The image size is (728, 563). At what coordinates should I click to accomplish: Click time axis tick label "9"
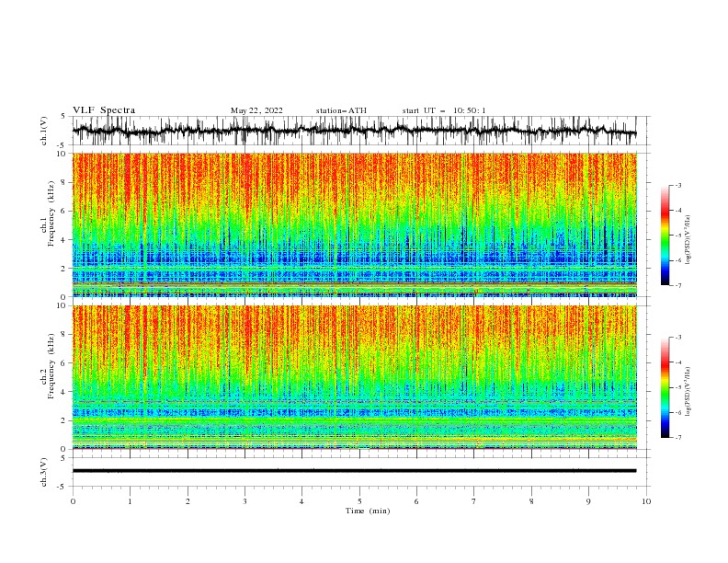[x=588, y=501]
